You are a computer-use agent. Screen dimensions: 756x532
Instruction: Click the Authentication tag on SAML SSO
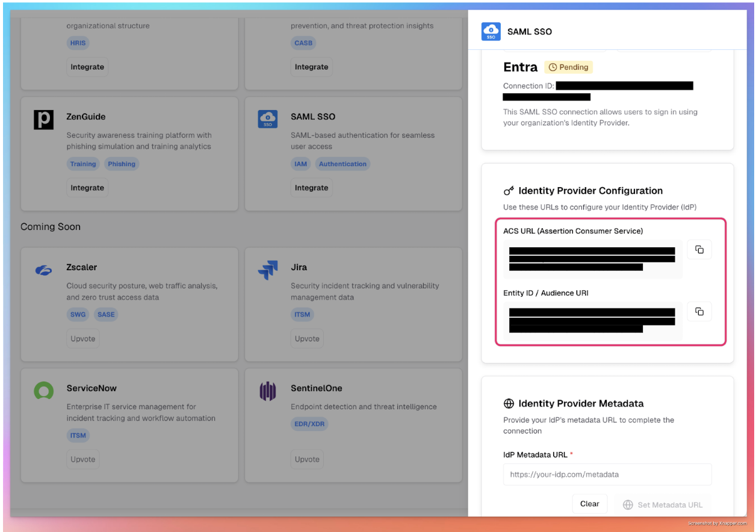(342, 164)
